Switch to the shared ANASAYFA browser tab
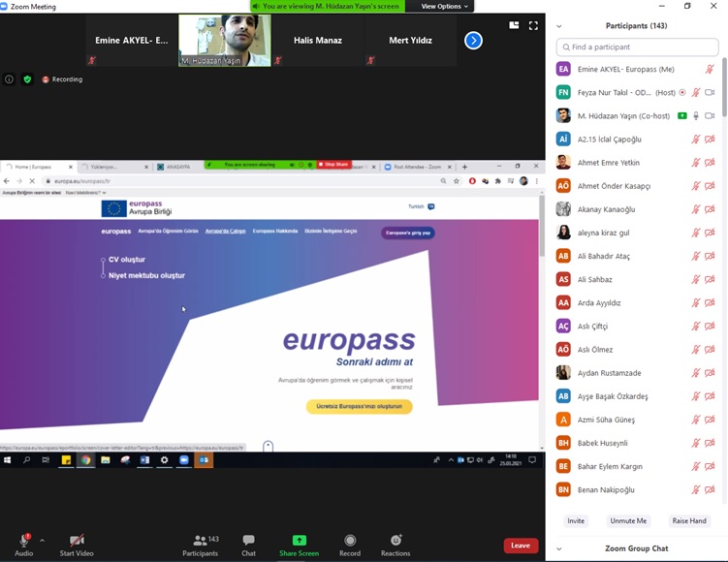Screen dimensions: 728x562 (x=178, y=167)
